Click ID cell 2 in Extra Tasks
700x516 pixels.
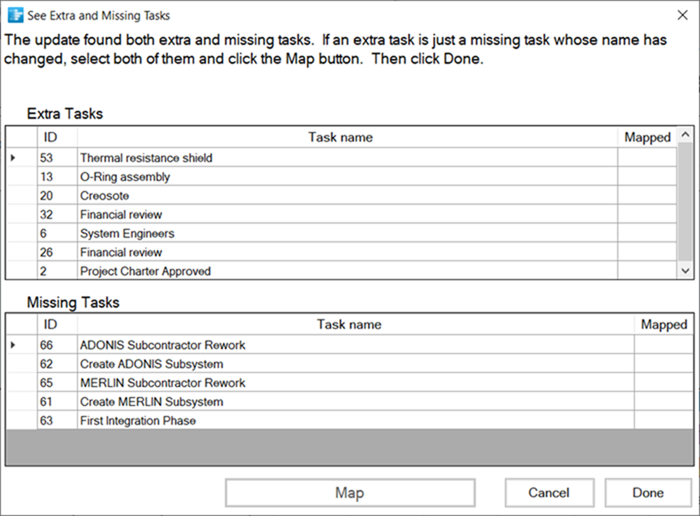tap(57, 271)
